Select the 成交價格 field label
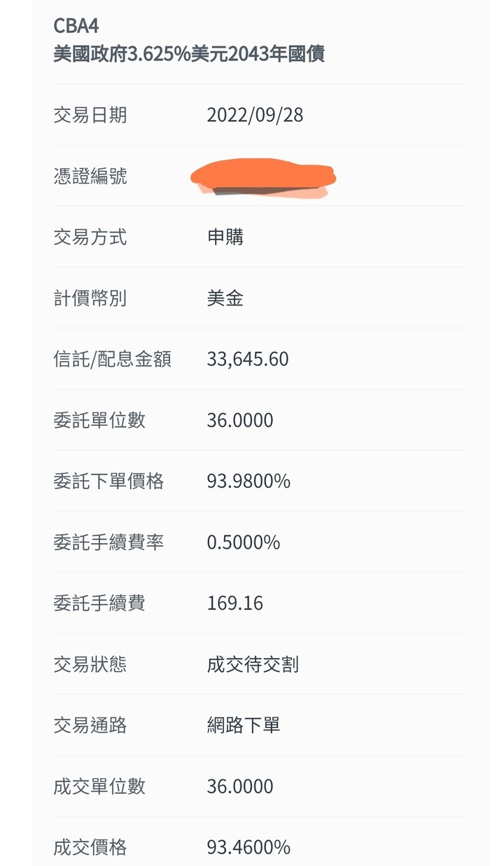This screenshot has height=866, width=504. tap(90, 847)
